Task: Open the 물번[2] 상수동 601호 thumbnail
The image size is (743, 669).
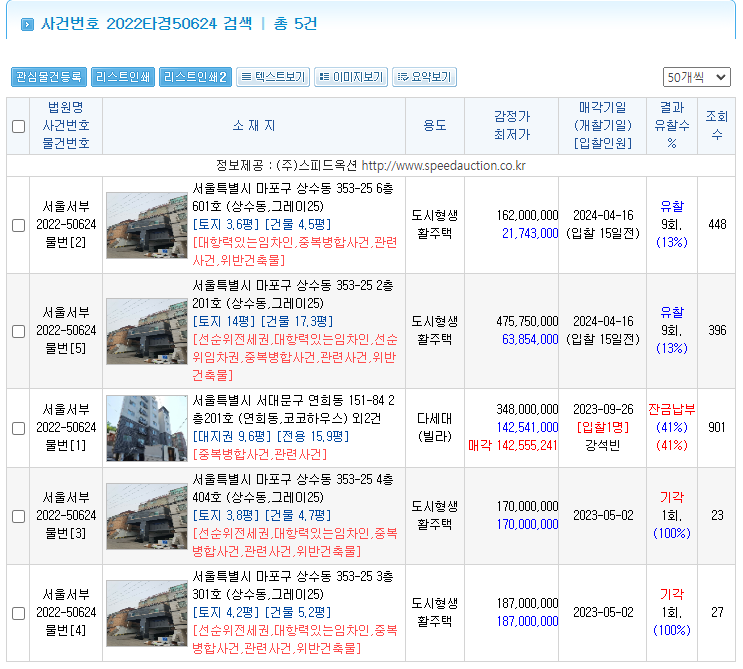Action: coord(147,225)
